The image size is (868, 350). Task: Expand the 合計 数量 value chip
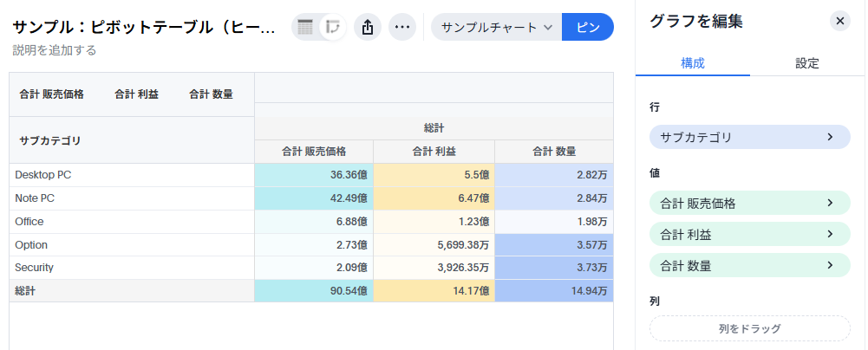point(749,265)
